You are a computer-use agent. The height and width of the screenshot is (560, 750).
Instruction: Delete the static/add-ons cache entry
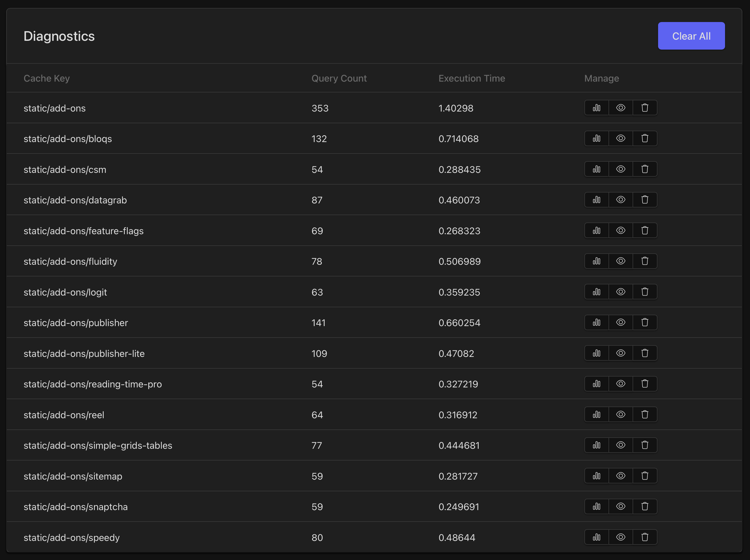645,108
